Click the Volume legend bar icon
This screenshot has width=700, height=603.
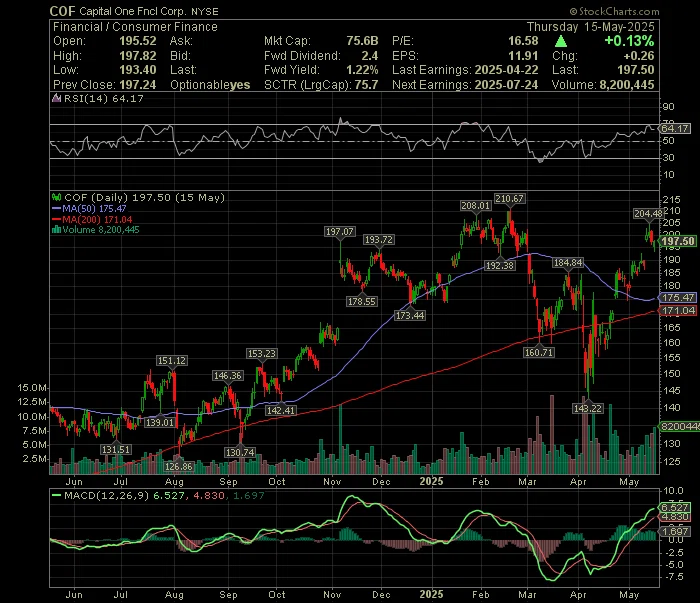pyautogui.click(x=56, y=229)
